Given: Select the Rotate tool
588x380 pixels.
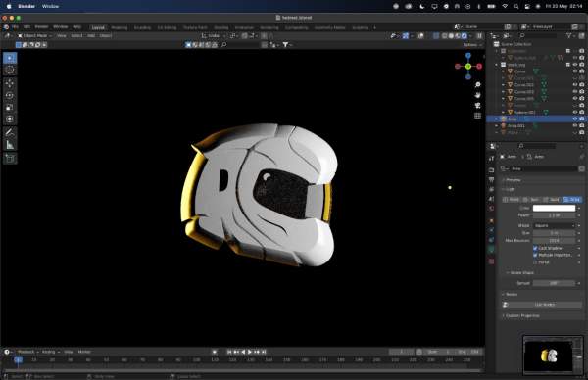Looking at the screenshot, I should click(10, 95).
